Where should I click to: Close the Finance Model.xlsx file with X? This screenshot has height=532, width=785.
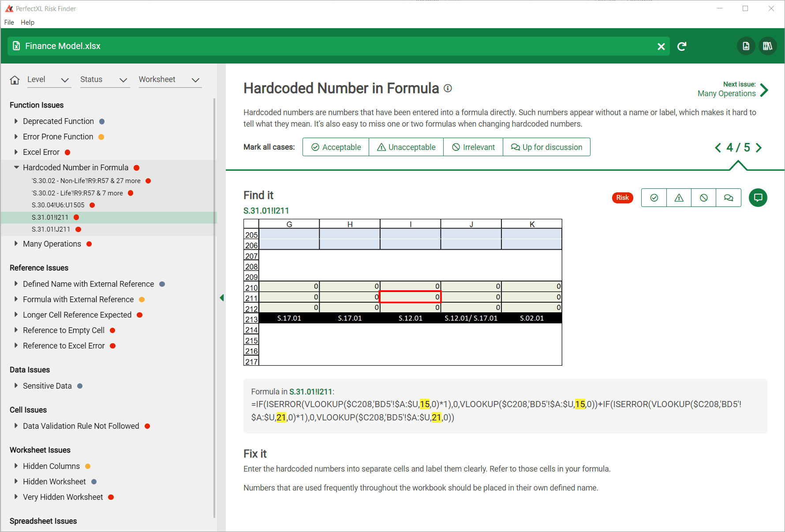click(x=661, y=46)
